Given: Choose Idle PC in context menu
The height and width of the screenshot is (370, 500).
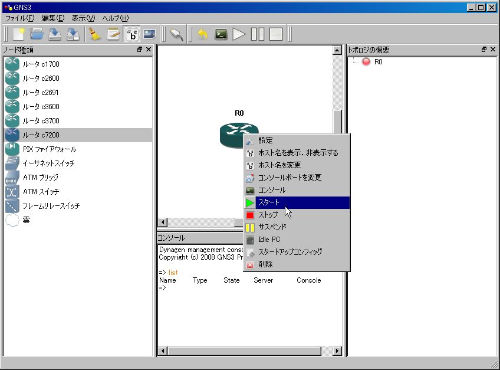Looking at the screenshot, I should tap(297, 240).
